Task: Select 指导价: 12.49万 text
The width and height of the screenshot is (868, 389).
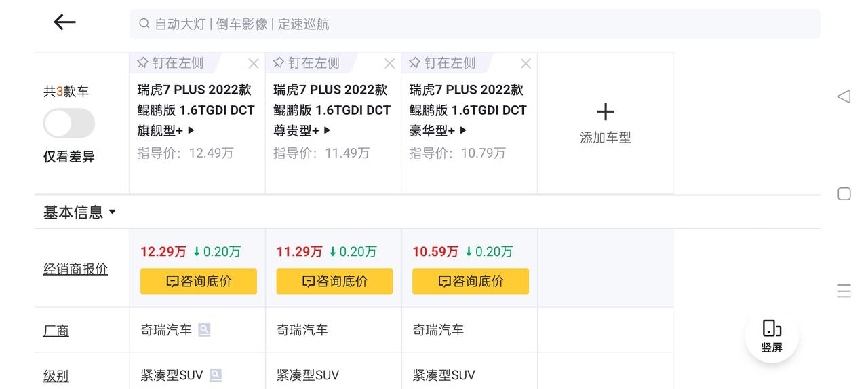Action: click(185, 153)
